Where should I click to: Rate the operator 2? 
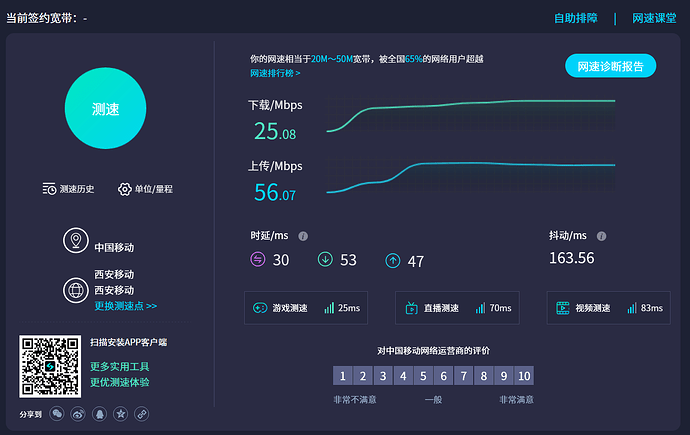tap(363, 376)
